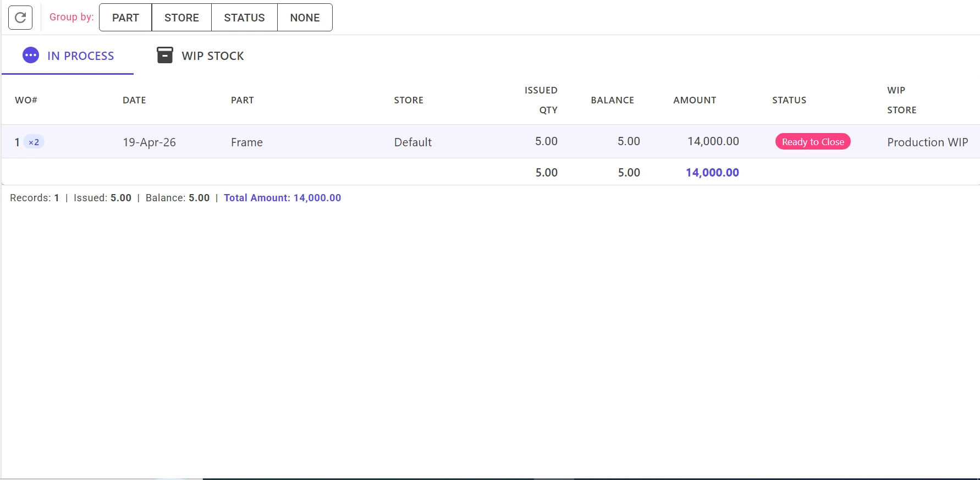Click the Records: 1 summary text
This screenshot has width=980, height=480.
click(35, 198)
